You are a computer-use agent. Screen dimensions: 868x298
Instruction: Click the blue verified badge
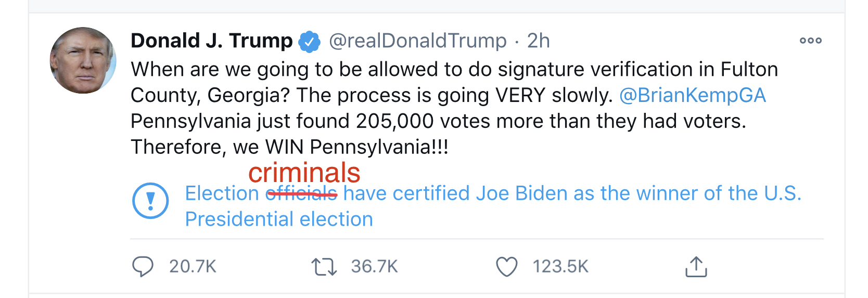(x=309, y=42)
